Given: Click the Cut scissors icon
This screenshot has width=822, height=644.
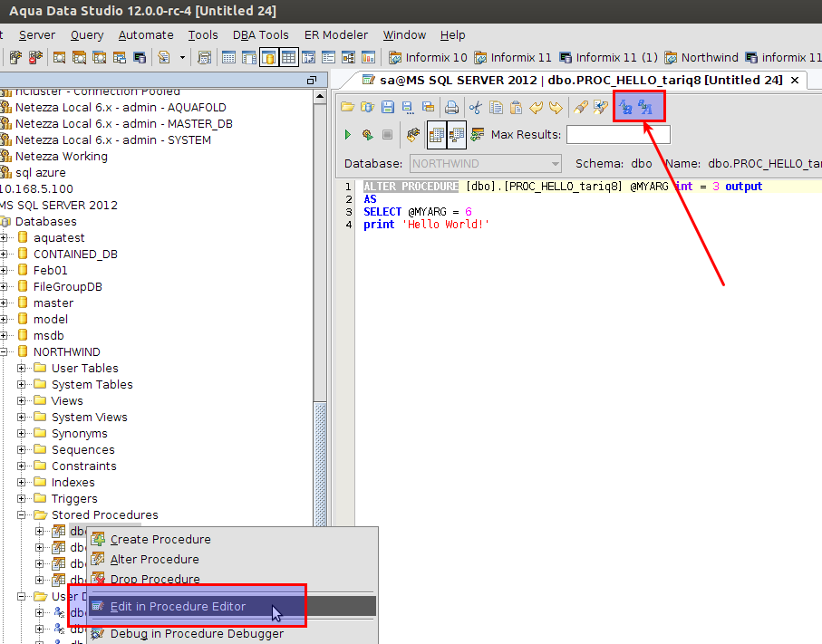Looking at the screenshot, I should click(x=476, y=108).
